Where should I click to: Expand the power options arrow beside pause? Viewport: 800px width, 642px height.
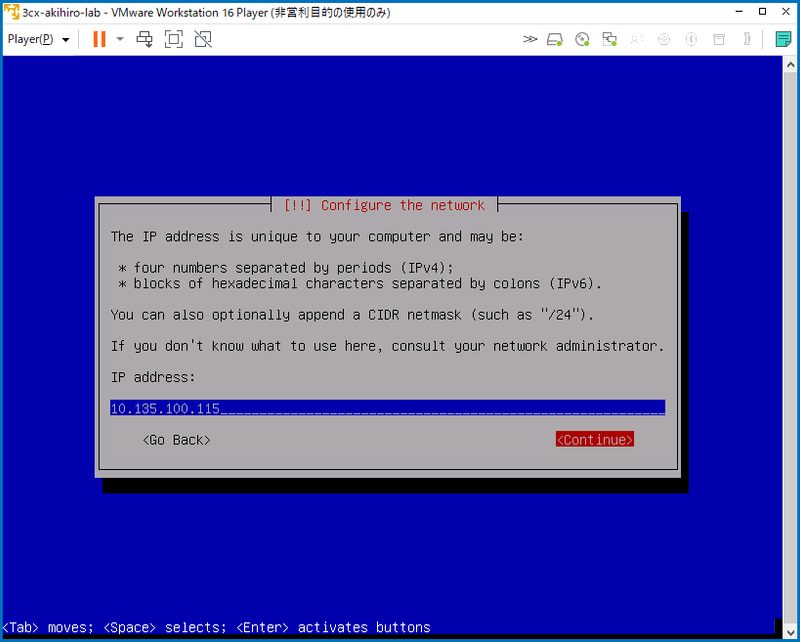pyautogui.click(x=120, y=39)
